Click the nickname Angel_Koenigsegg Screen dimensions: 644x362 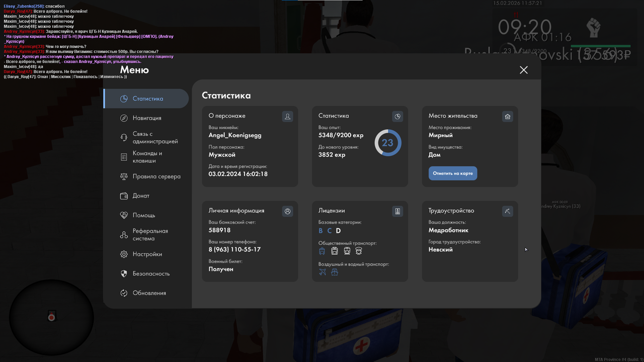click(x=235, y=135)
